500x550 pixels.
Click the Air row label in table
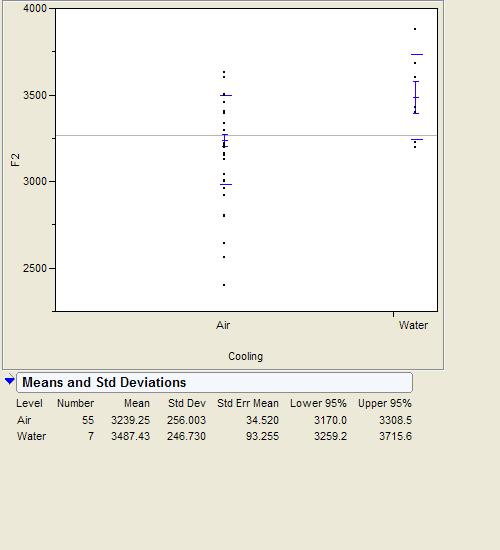[24, 420]
